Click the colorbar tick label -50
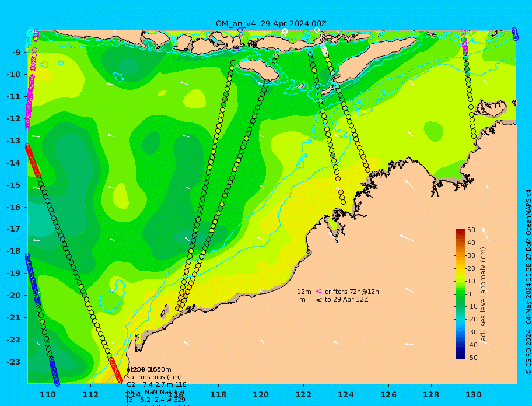The width and height of the screenshot is (532, 406). (x=473, y=358)
